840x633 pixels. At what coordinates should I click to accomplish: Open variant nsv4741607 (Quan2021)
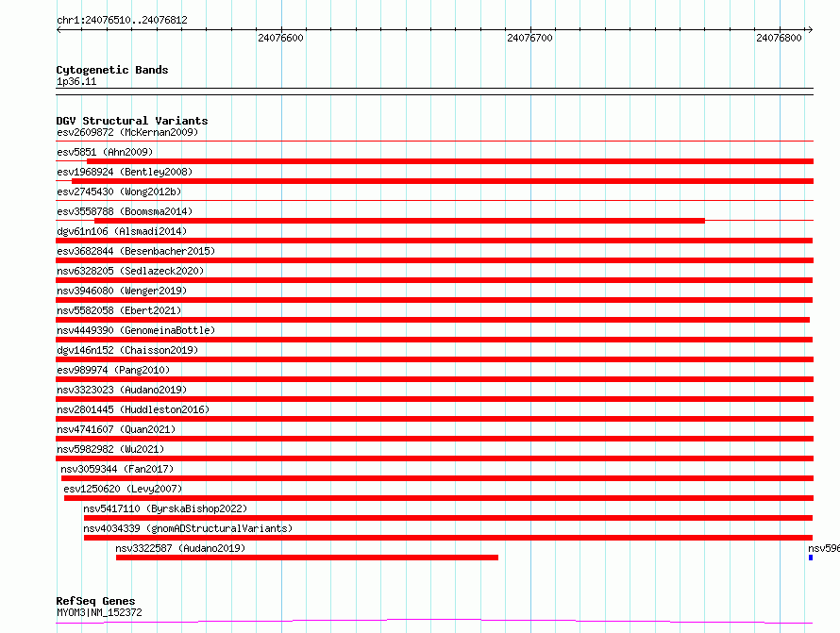coord(116,429)
